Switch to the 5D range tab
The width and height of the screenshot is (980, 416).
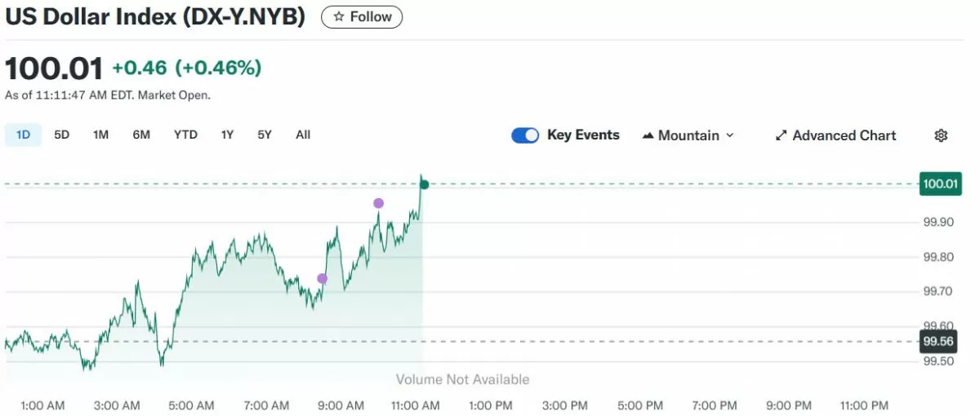[x=62, y=135]
